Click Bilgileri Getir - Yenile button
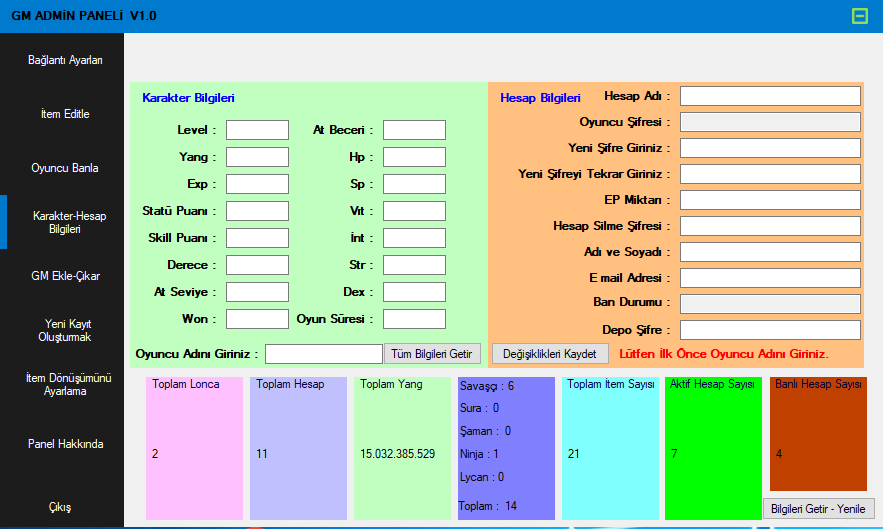This screenshot has height=529, width=883. [x=818, y=509]
